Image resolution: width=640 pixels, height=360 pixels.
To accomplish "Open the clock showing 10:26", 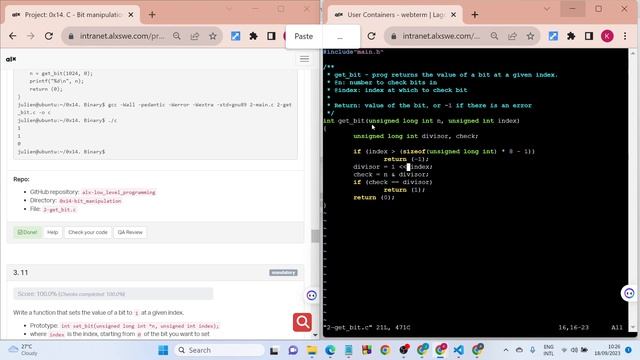I will [607, 350].
